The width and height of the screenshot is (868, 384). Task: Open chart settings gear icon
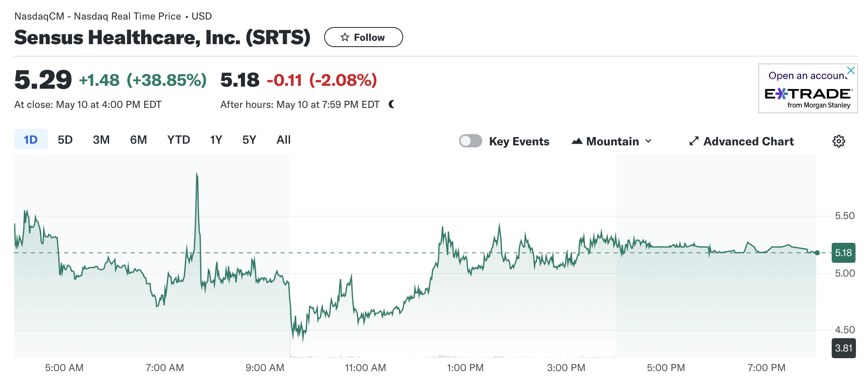838,141
